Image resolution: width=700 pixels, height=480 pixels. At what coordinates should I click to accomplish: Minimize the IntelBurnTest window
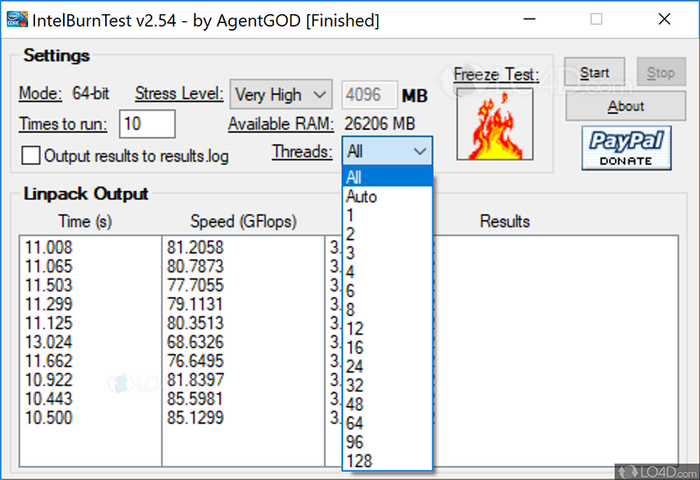[x=529, y=19]
